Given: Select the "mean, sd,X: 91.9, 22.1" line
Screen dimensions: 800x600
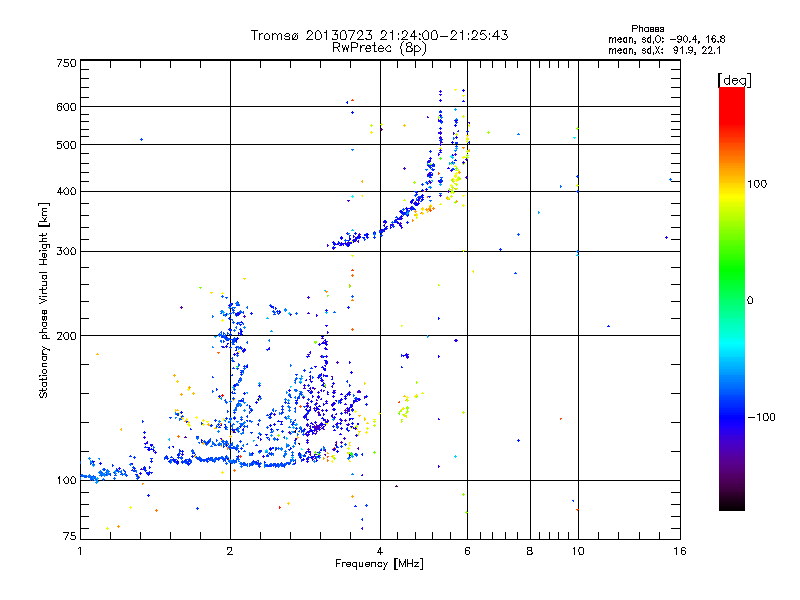Looking at the screenshot, I should (664, 50).
